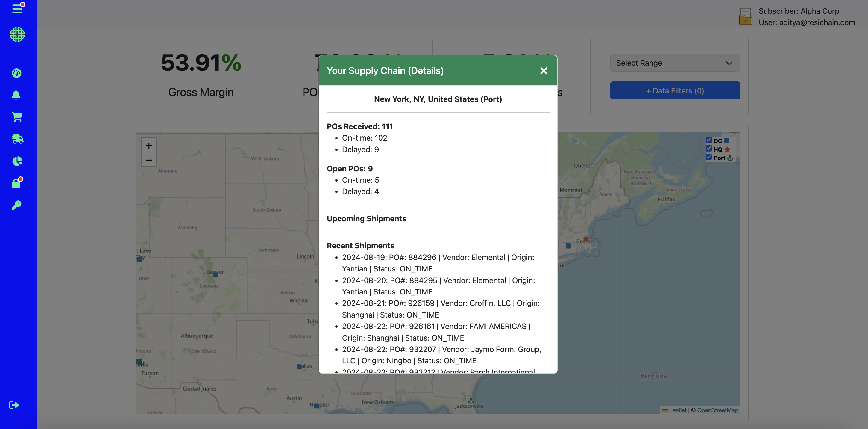Click the Leaflet link on the map

point(677,410)
